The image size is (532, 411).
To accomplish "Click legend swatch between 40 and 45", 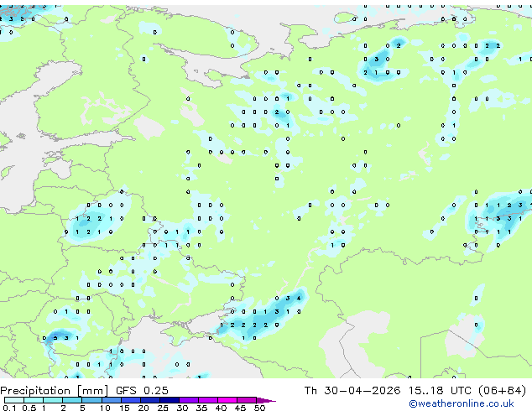I will click(227, 400).
